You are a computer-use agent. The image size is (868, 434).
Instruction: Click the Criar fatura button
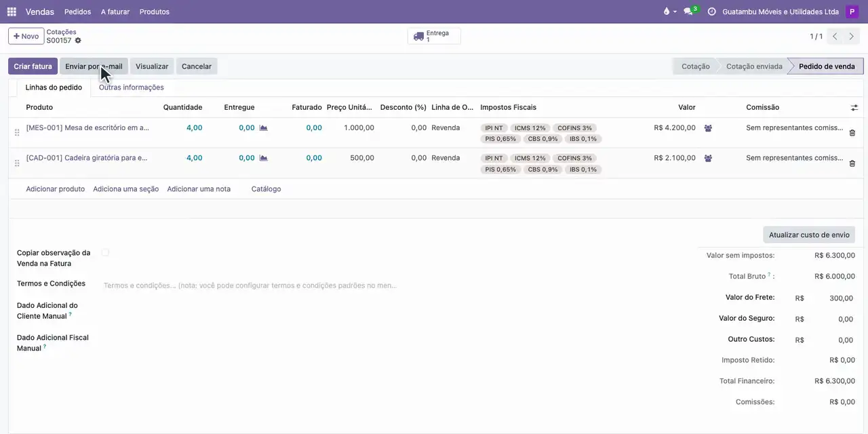click(33, 66)
